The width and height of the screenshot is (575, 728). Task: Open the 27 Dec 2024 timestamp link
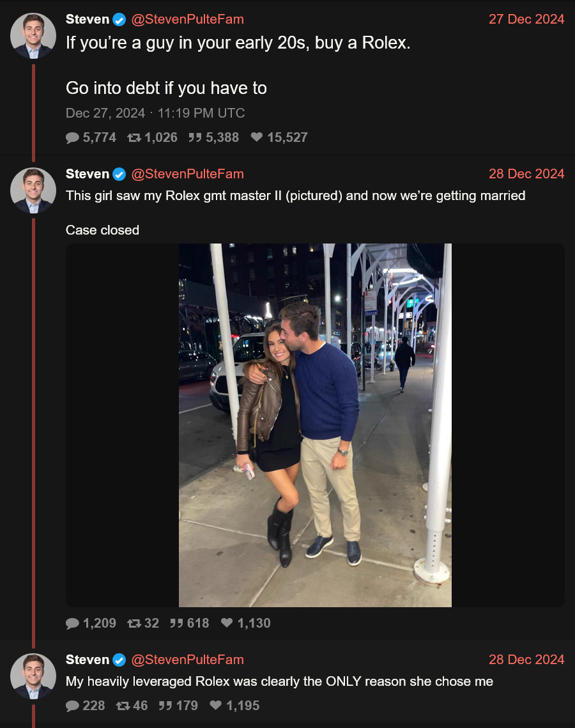526,19
